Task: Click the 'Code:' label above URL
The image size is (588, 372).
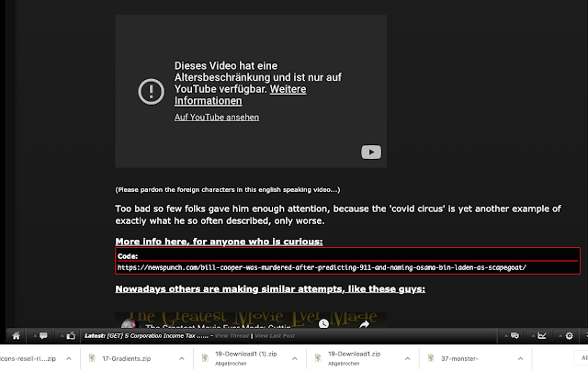Action: point(128,256)
